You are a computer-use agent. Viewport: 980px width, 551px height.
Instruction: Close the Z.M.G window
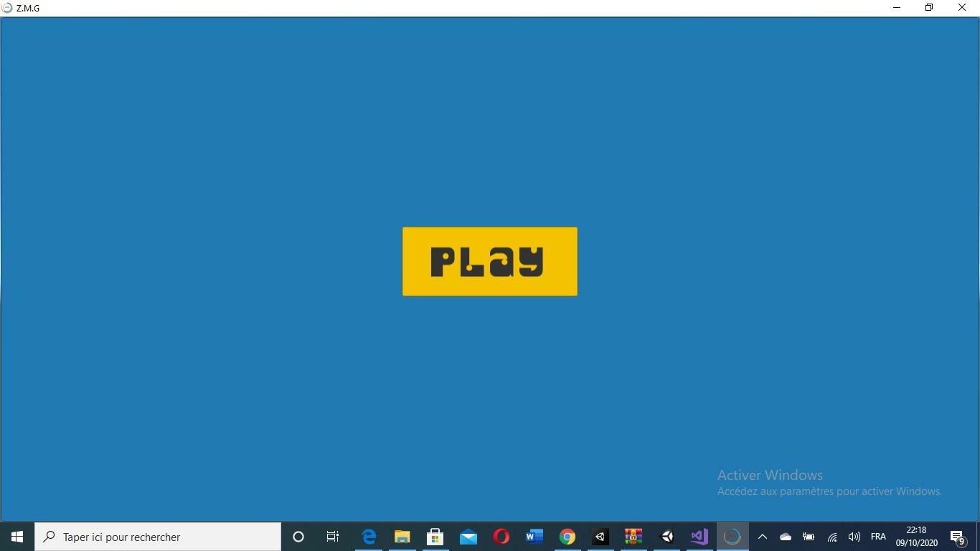[962, 8]
